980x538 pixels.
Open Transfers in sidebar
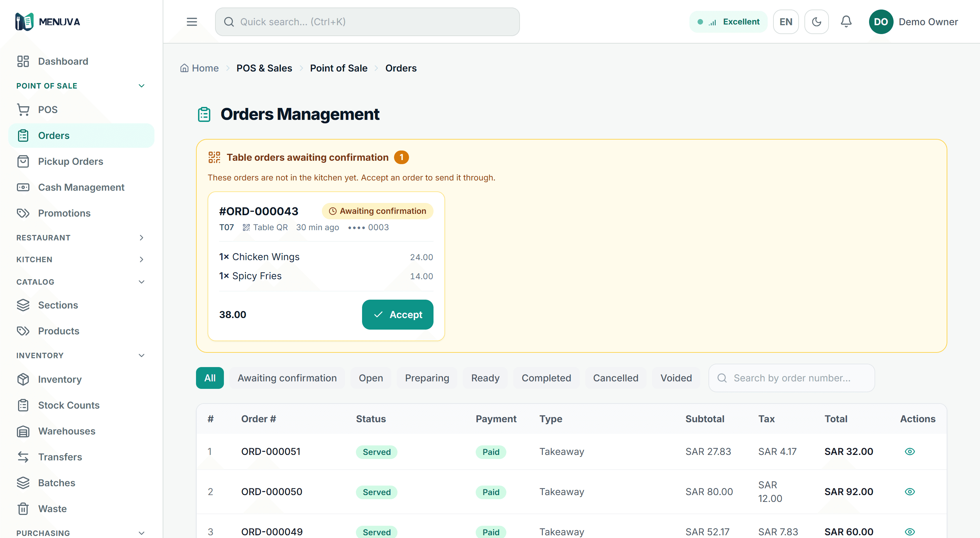tap(81, 457)
